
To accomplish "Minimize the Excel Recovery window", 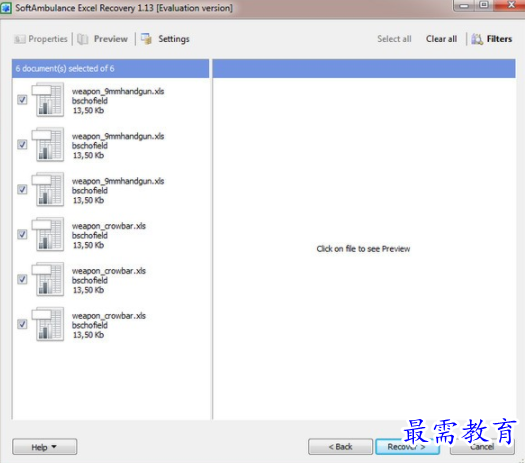I will [x=464, y=5].
